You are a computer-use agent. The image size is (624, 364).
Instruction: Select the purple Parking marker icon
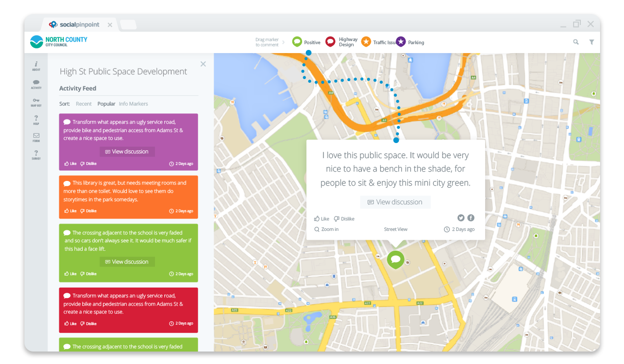(400, 42)
